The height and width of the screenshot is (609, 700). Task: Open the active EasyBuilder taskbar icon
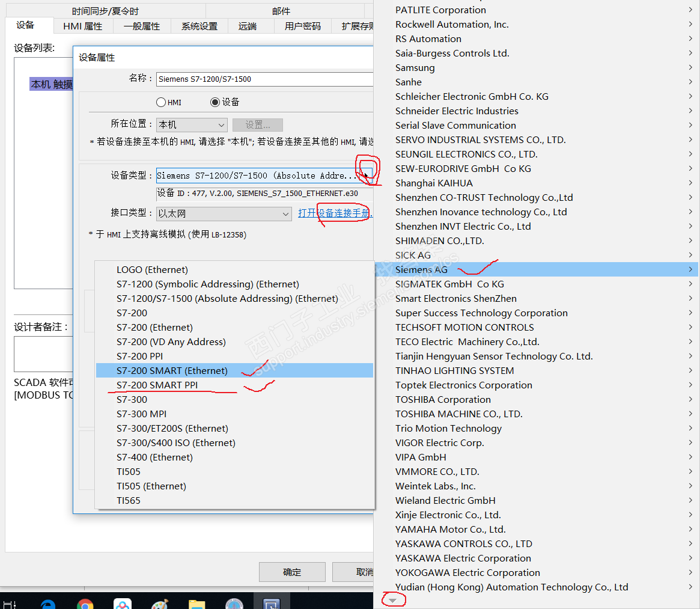click(272, 604)
